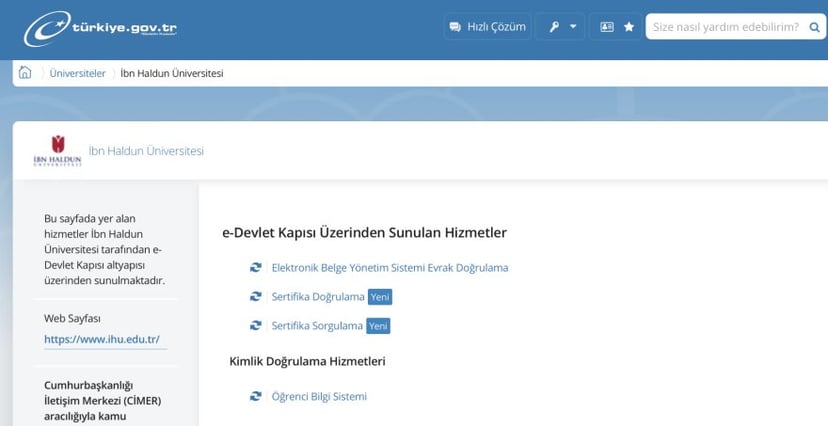828x426 pixels.
Task: Click 'Kimlik Doğrulama Hizmetleri' heading
Action: click(307, 362)
